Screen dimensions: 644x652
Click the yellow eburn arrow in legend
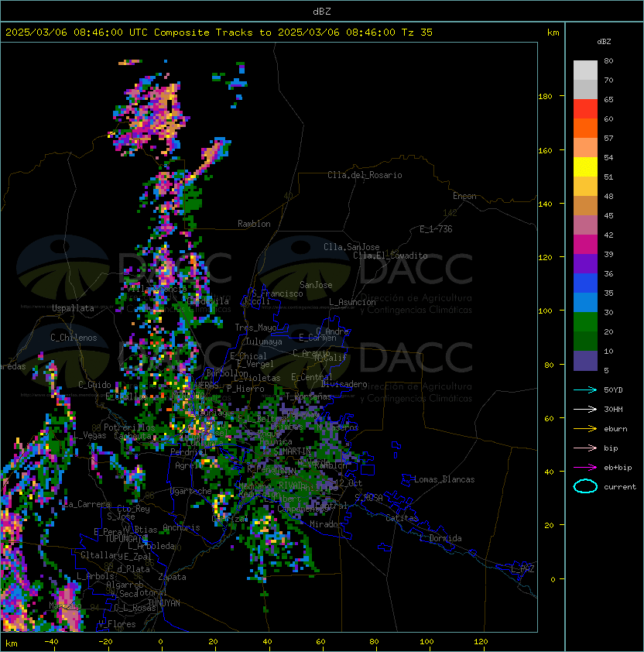click(x=585, y=429)
